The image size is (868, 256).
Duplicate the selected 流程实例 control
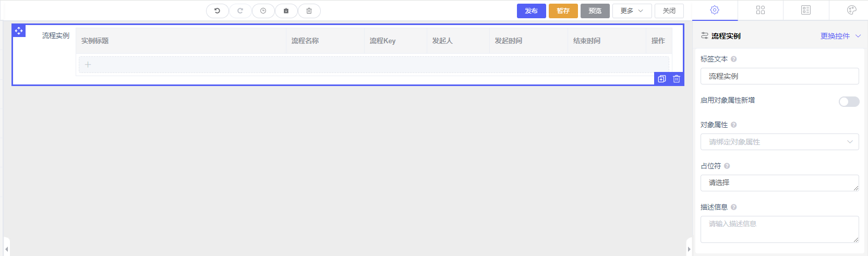pyautogui.click(x=662, y=79)
